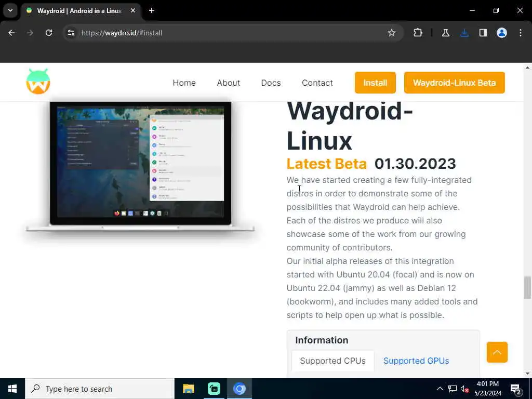532x399 pixels.
Task: Open the Extensions puzzle icon
Action: 418,33
